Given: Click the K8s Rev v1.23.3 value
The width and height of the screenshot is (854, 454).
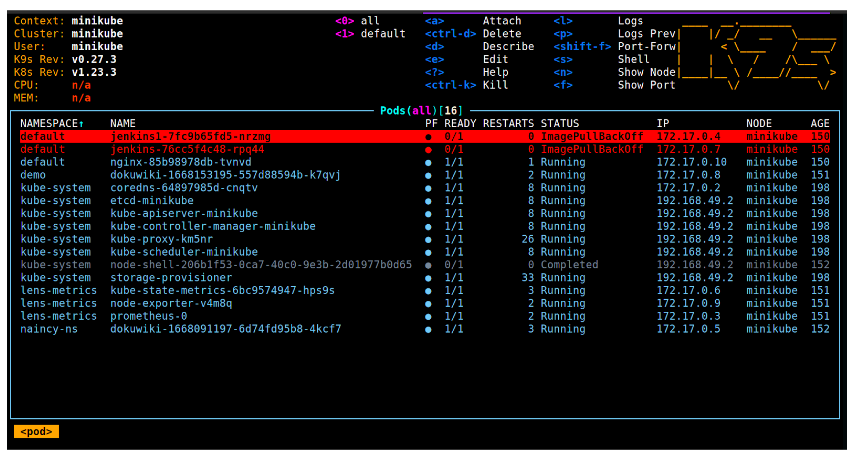Looking at the screenshot, I should 94,72.
